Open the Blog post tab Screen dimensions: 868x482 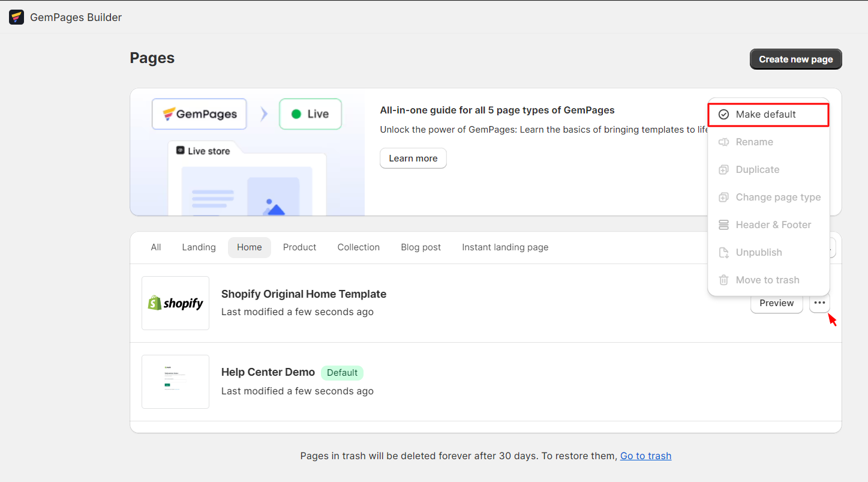point(421,247)
